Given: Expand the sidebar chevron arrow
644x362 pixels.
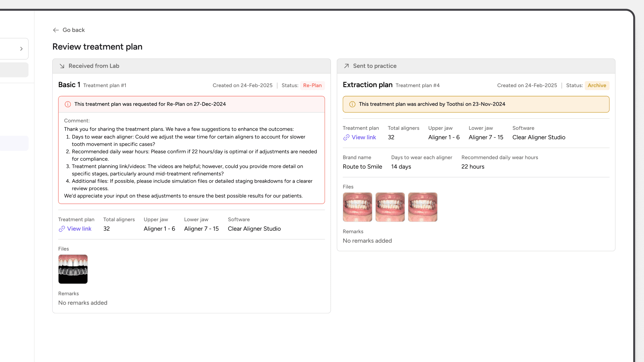Looking at the screenshot, I should (21, 49).
